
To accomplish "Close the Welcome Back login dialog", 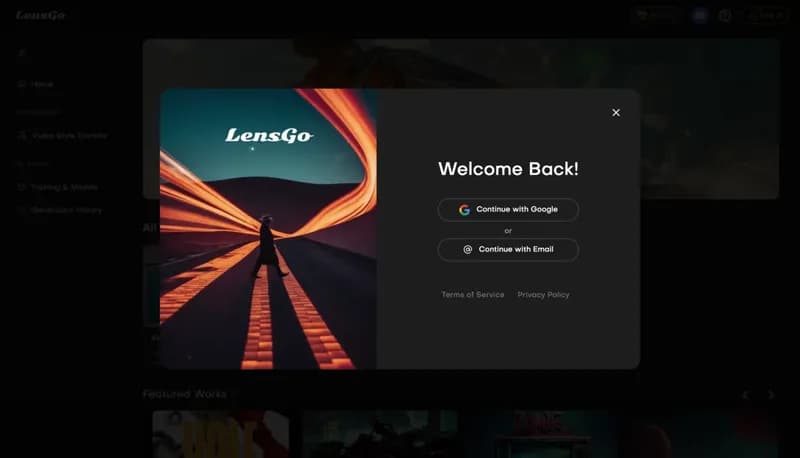I will tap(616, 113).
